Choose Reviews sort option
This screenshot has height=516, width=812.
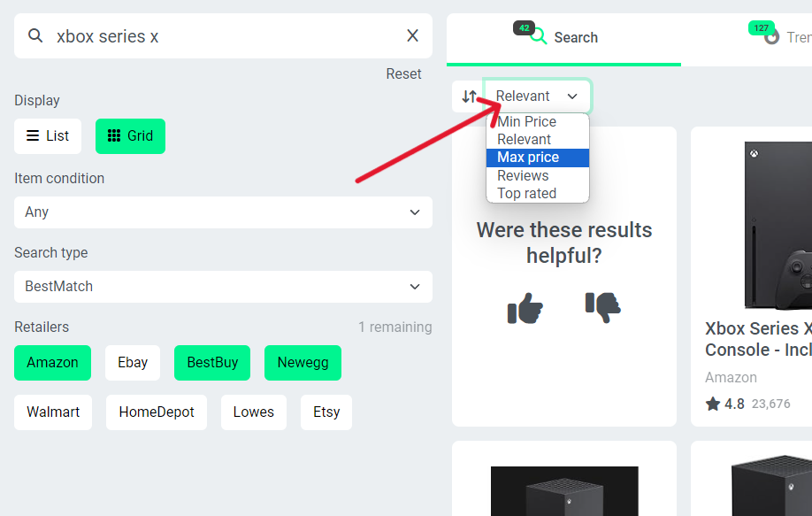538,175
